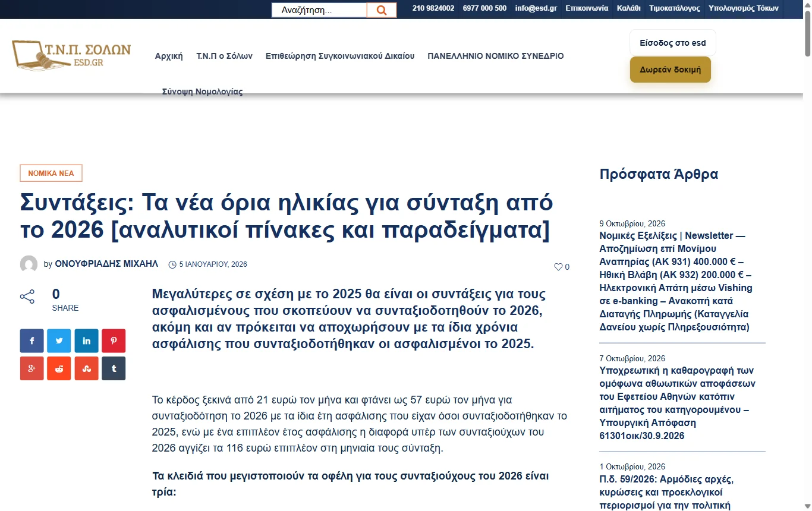The height and width of the screenshot is (511, 812).
Task: Click the Πρόσφατα Άρθρα sidebar heading
Action: tap(659, 174)
